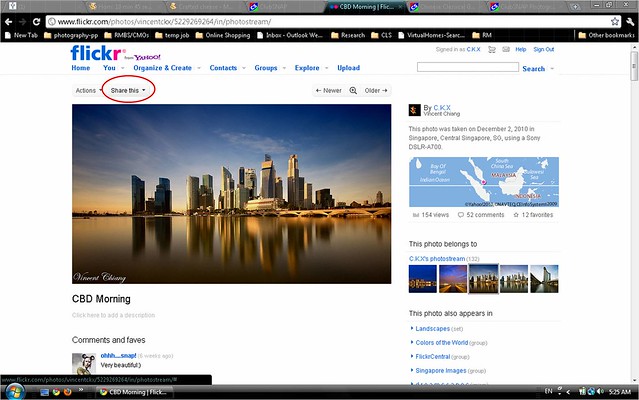The height and width of the screenshot is (400, 639).
Task: Select the first photostream thumbnail
Action: coord(423,279)
